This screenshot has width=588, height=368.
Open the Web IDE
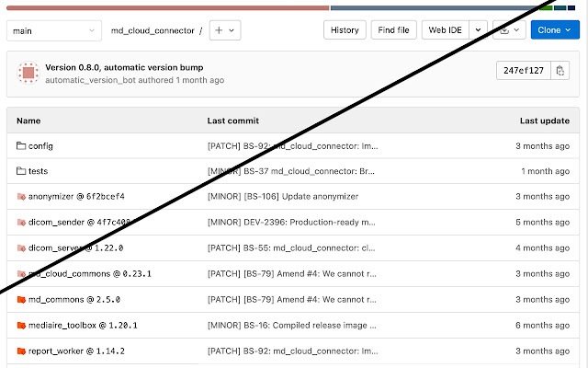click(445, 30)
